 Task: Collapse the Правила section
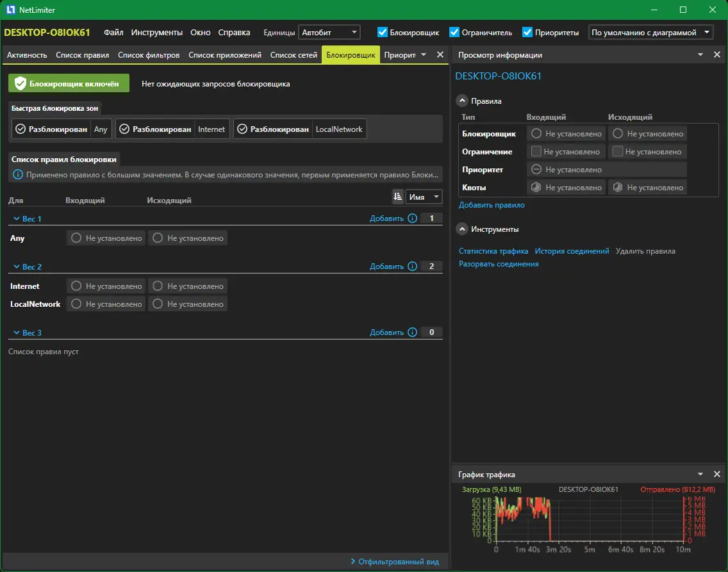pos(462,101)
